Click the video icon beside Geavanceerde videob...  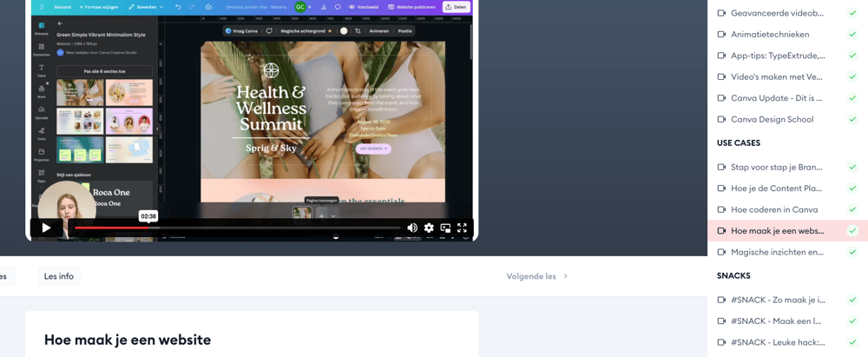721,13
